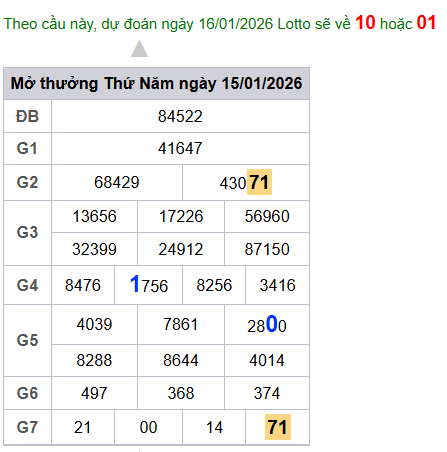This screenshot has height=452, width=447.
Task: Select G3 number 17226
Action: click(181, 216)
